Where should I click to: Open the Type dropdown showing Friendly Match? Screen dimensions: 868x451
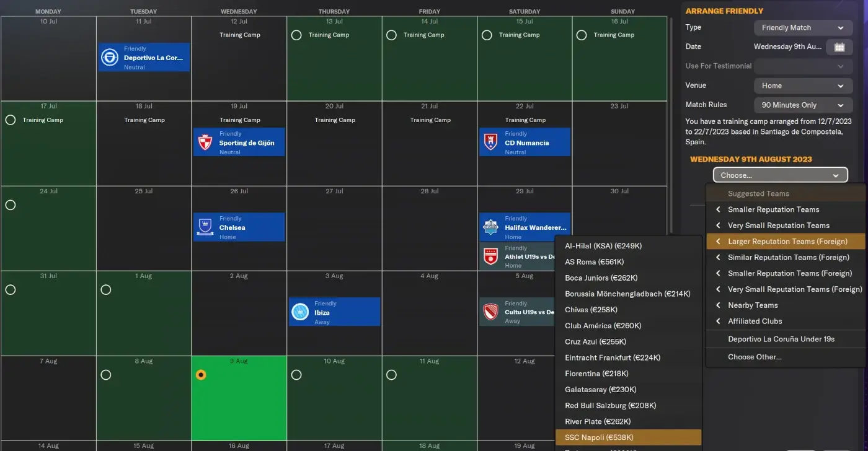[x=803, y=28]
